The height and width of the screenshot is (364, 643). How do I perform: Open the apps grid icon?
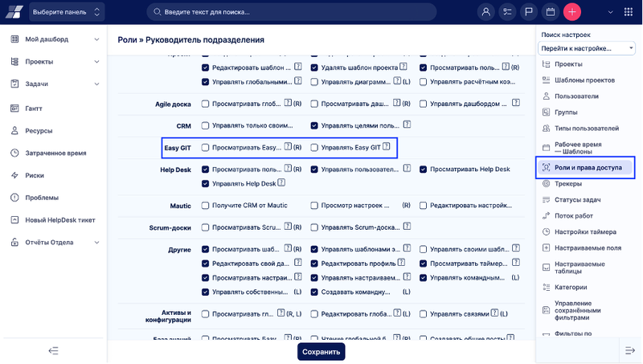629,12
